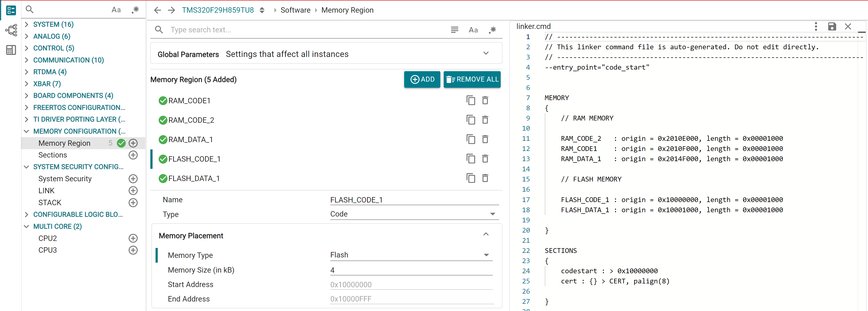
Task: Duplicate the FLASH_DATA_1 memory region
Action: 470,178
